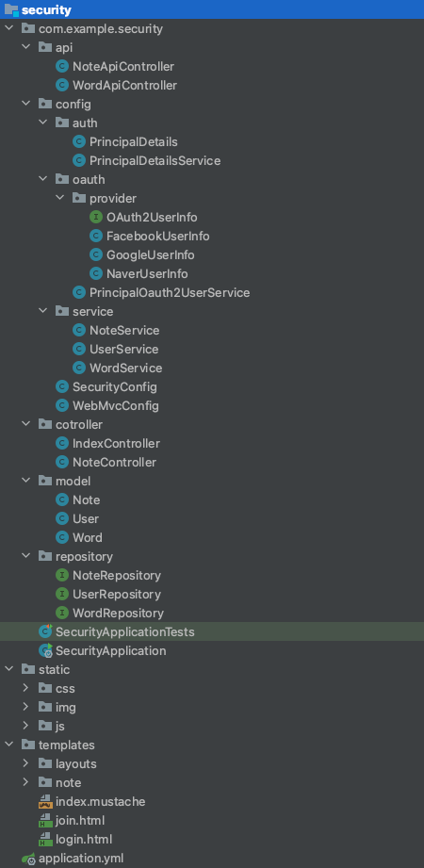Collapse the cotroller package
This screenshot has height=868, width=424.
coord(26,424)
